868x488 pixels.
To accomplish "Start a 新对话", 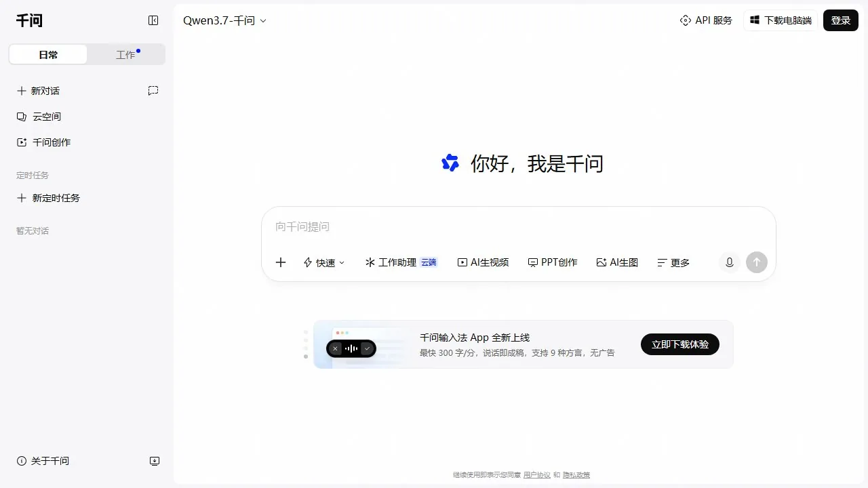I will [39, 91].
